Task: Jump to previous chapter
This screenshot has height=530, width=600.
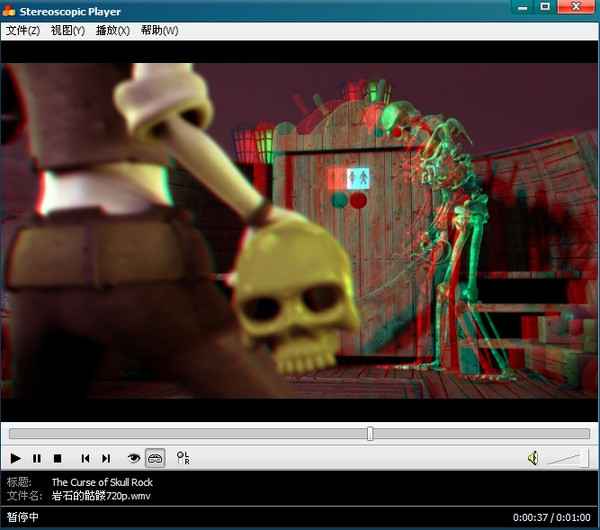Action: coord(85,458)
